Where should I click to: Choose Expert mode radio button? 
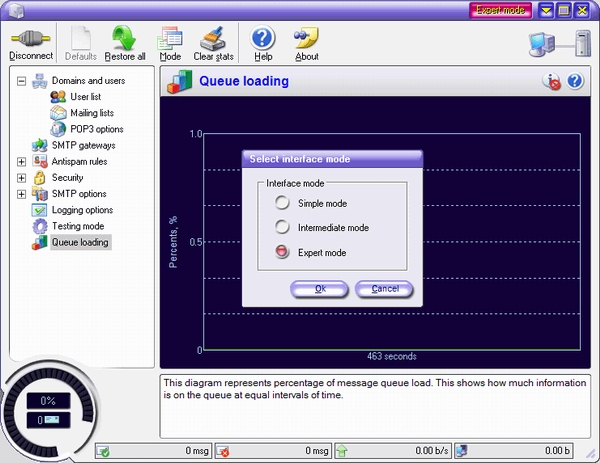tap(283, 252)
